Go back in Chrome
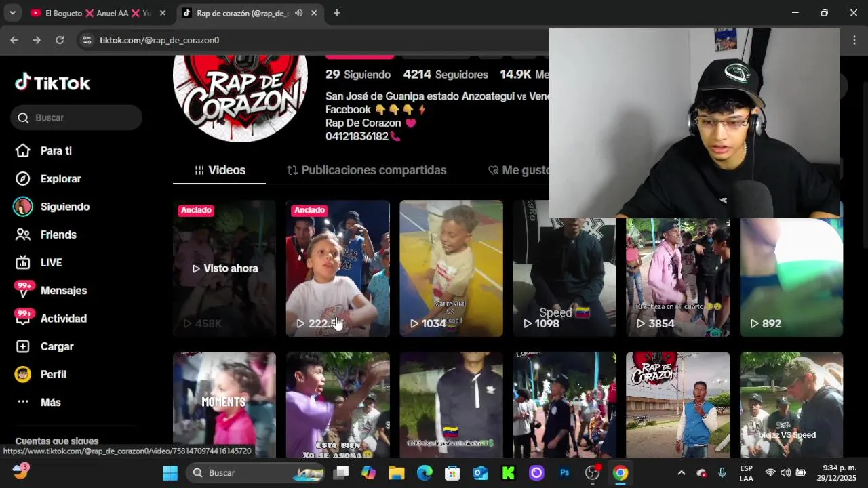Image resolution: width=868 pixels, height=488 pixels. [x=14, y=40]
